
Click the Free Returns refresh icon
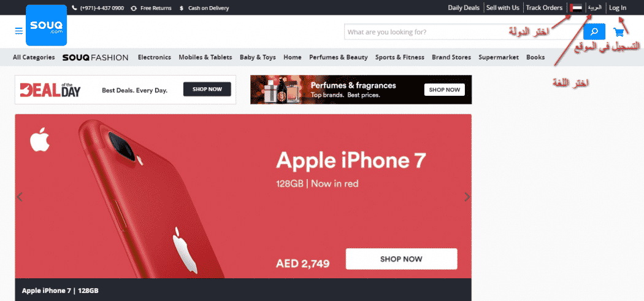[134, 8]
